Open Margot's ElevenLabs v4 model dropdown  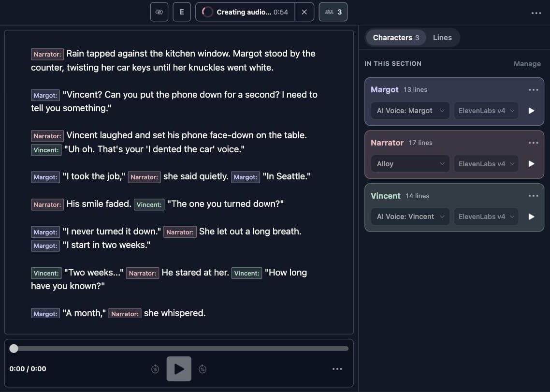[x=486, y=111]
